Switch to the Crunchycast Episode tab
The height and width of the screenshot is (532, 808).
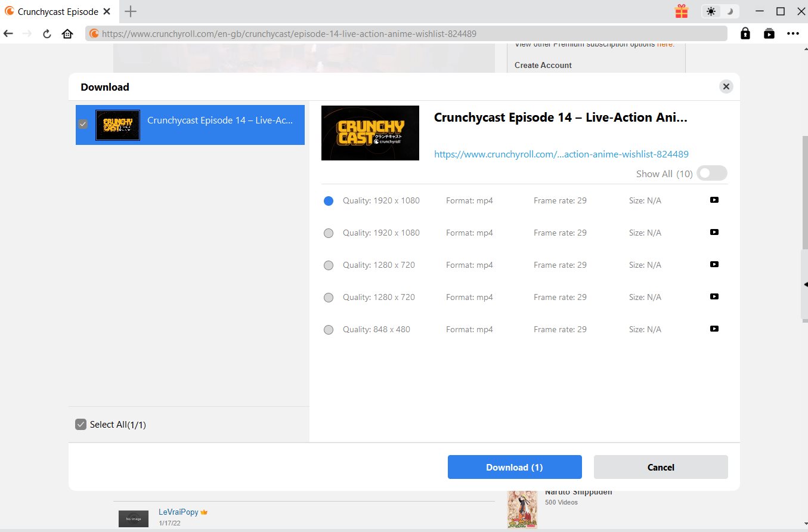(58, 11)
